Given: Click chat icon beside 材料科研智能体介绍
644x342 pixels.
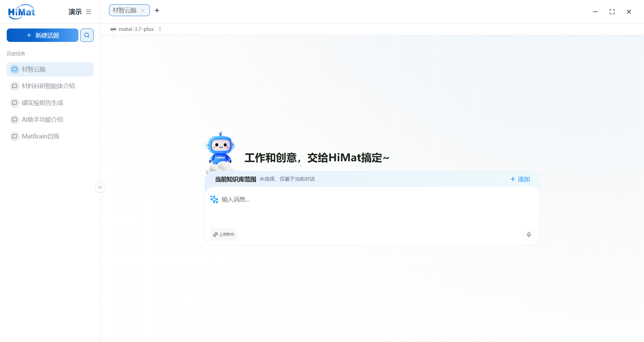Looking at the screenshot, I should [14, 86].
